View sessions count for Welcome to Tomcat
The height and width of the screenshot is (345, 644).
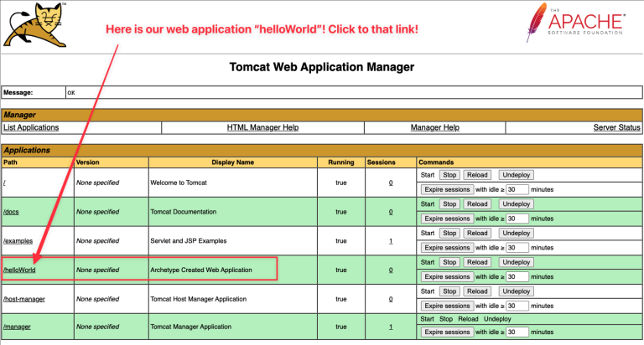pos(391,183)
